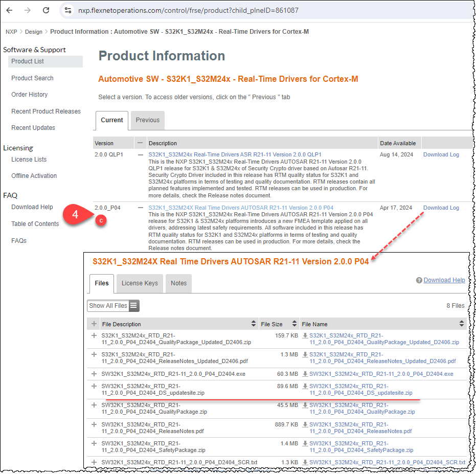
Task: Click download arrow icon beside D2404.exe file name
Action: point(305,374)
